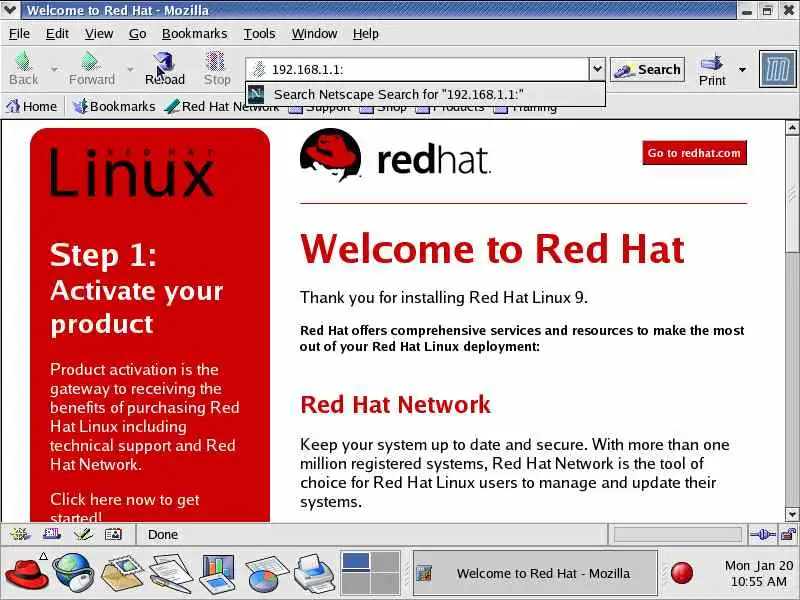Open the Bookmarks menu
This screenshot has height=600, width=800.
point(194,34)
